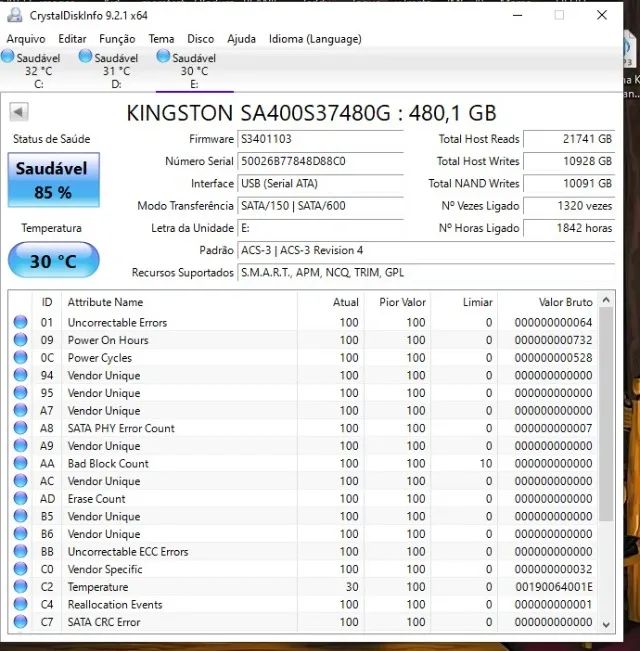Click the CrystalDiskInfo app icon in title bar
The image size is (640, 651).
pyautogui.click(x=15, y=15)
